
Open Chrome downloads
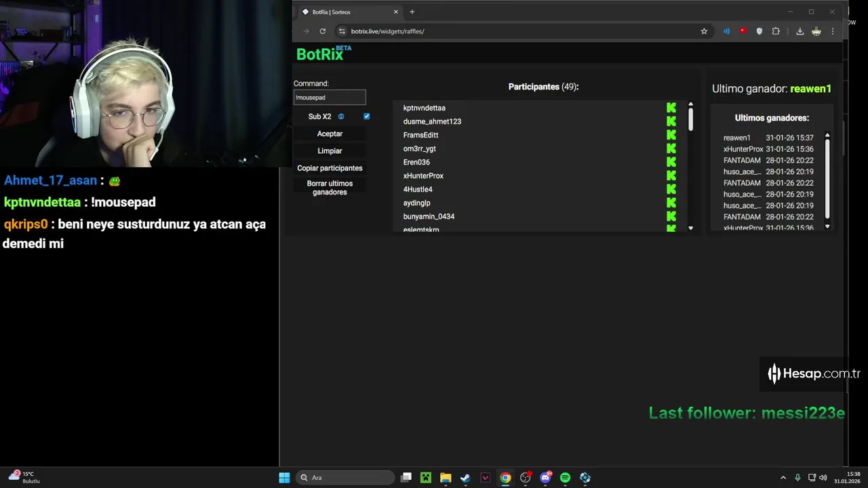[800, 31]
